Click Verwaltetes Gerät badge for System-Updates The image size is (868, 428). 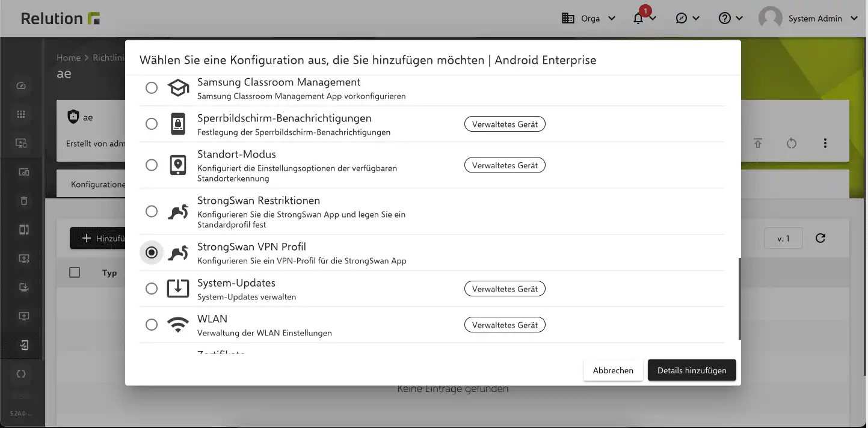point(505,289)
